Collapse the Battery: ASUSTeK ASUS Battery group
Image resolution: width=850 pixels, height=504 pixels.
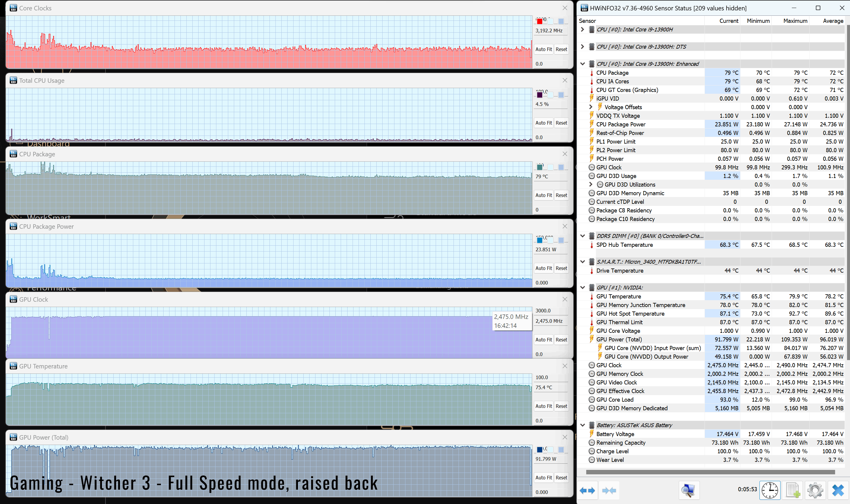(x=583, y=425)
